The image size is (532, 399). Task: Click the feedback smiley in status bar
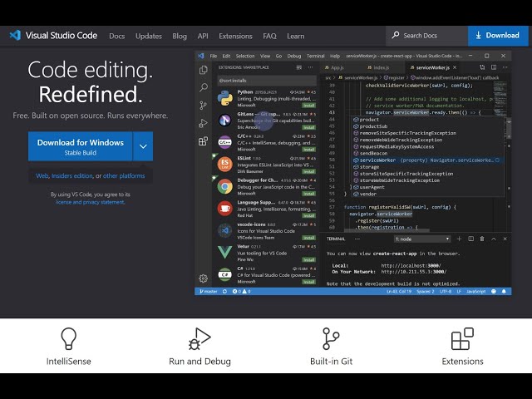[494, 292]
